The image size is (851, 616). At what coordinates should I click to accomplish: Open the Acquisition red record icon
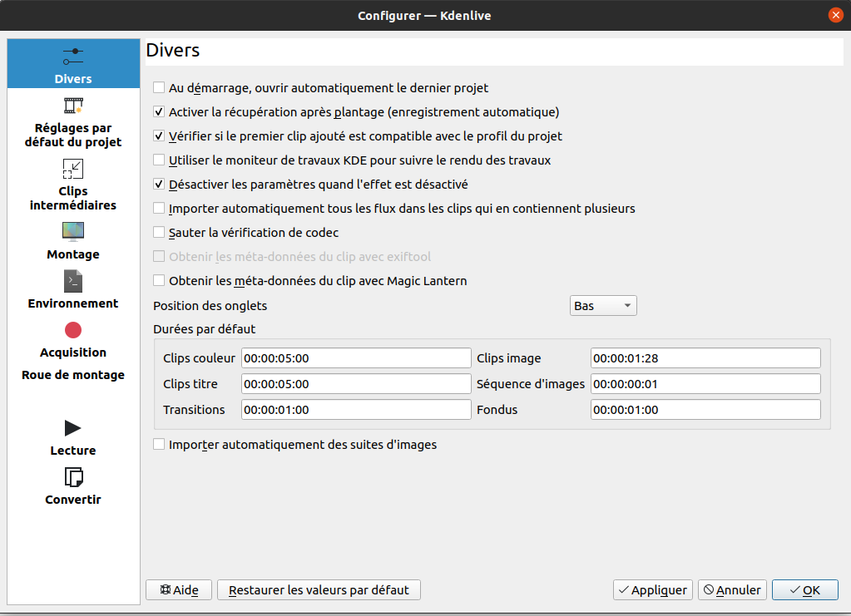[x=73, y=330]
